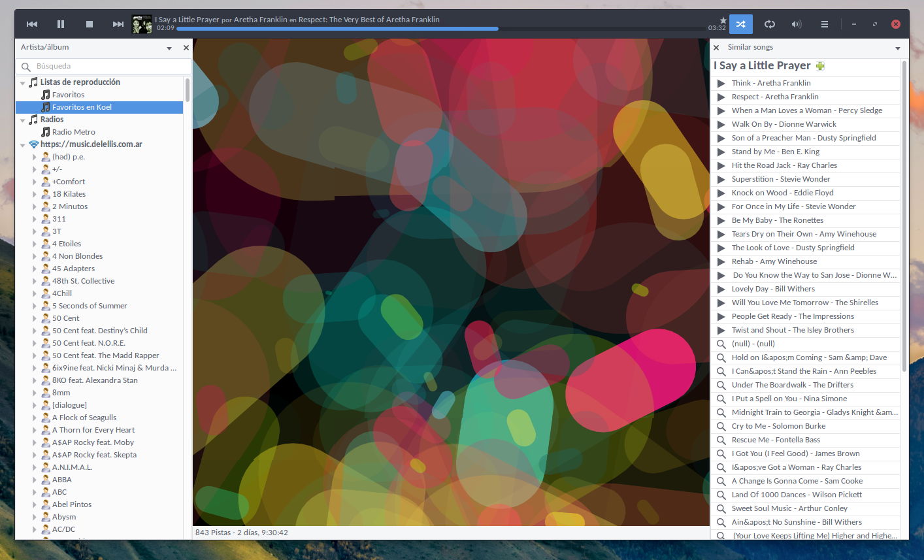Stop playback
The width and height of the screenshot is (924, 560).
[90, 24]
